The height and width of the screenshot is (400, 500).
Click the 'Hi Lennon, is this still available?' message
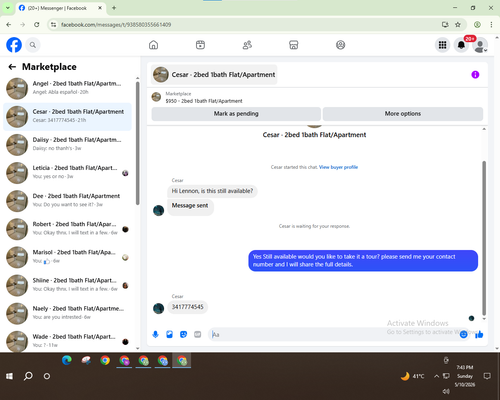(212, 191)
